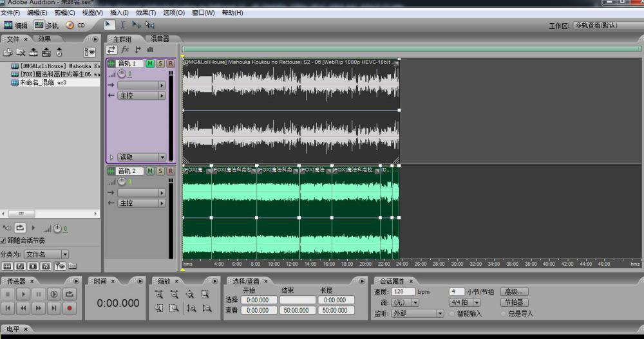The width and height of the screenshot is (644, 339).
Task: Open the 音轨 1 input dropdown arrow
Action: tap(162, 86)
